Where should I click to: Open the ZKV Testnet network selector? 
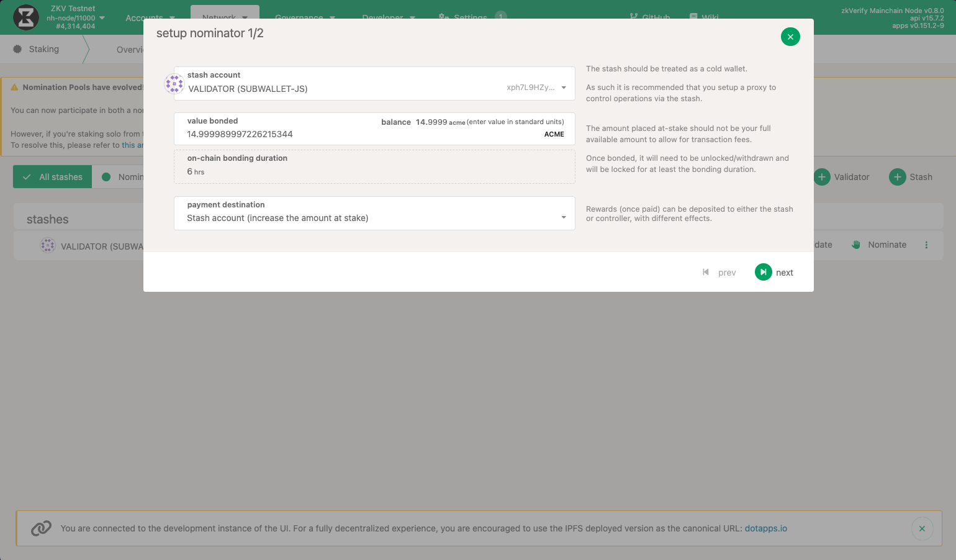click(x=74, y=17)
